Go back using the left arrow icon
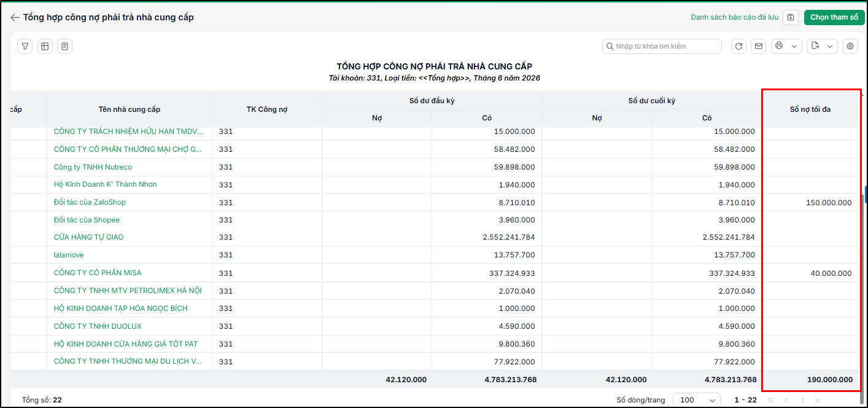The image size is (868, 408). (15, 18)
